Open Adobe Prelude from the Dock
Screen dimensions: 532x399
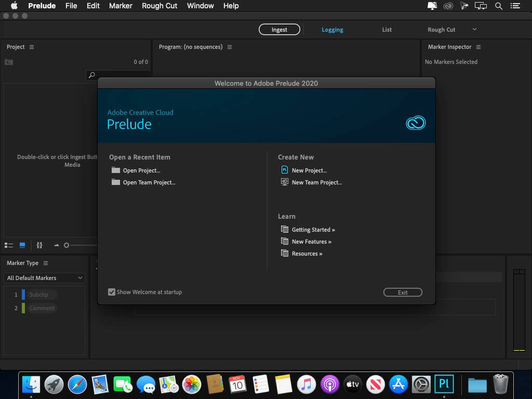[444, 384]
